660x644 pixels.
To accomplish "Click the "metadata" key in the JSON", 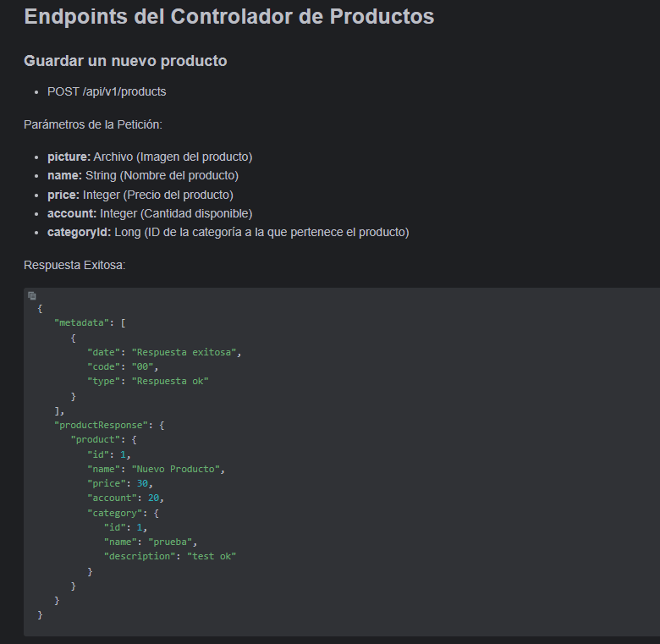I will [82, 322].
